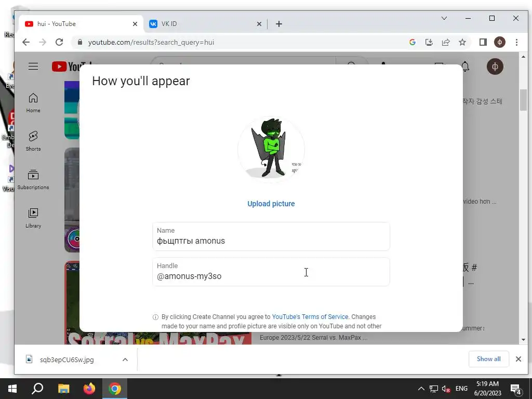532x399 pixels.
Task: Click the Chrome back arrow
Action: coord(26,42)
